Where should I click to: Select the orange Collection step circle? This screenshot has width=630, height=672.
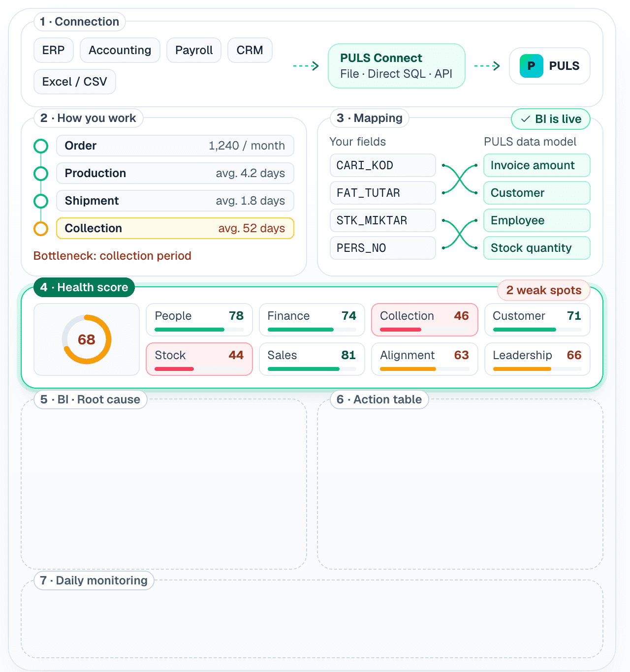41,229
